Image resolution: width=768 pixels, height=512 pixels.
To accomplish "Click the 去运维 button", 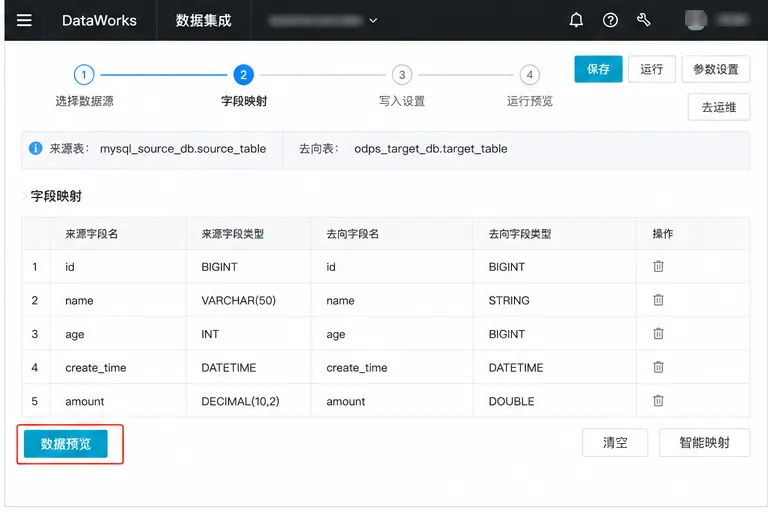I will click(x=719, y=107).
